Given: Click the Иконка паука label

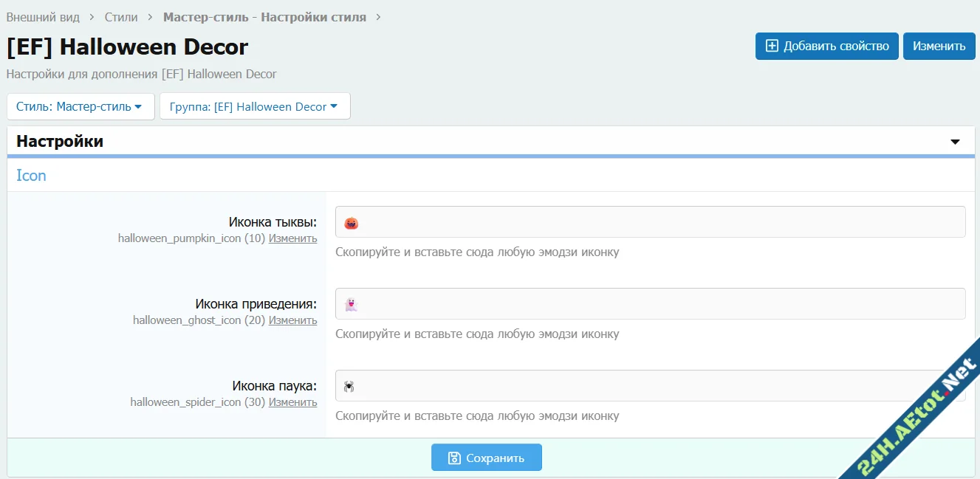Looking at the screenshot, I should (274, 386).
